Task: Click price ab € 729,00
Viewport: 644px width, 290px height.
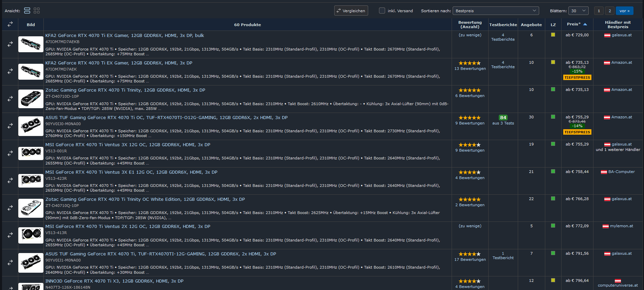Action: [x=577, y=35]
